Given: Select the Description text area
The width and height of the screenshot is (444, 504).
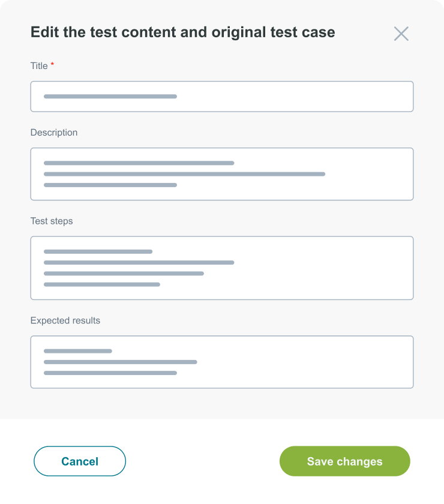Looking at the screenshot, I should coord(222,173).
